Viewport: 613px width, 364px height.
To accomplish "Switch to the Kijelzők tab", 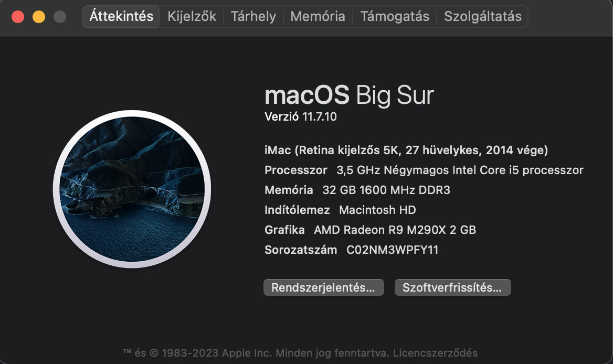I will click(x=192, y=16).
